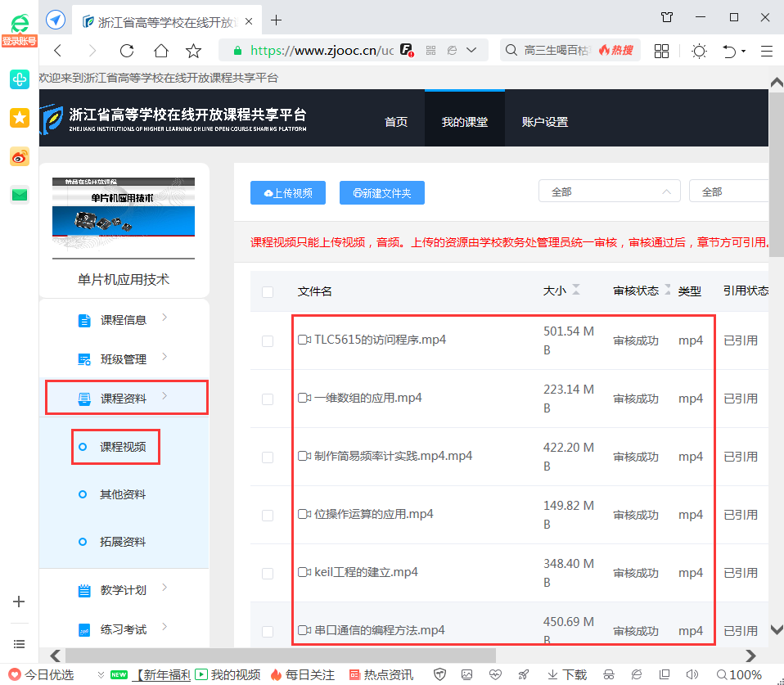Open the skin shirt icon in title bar
The width and height of the screenshot is (784, 685).
pyautogui.click(x=667, y=17)
